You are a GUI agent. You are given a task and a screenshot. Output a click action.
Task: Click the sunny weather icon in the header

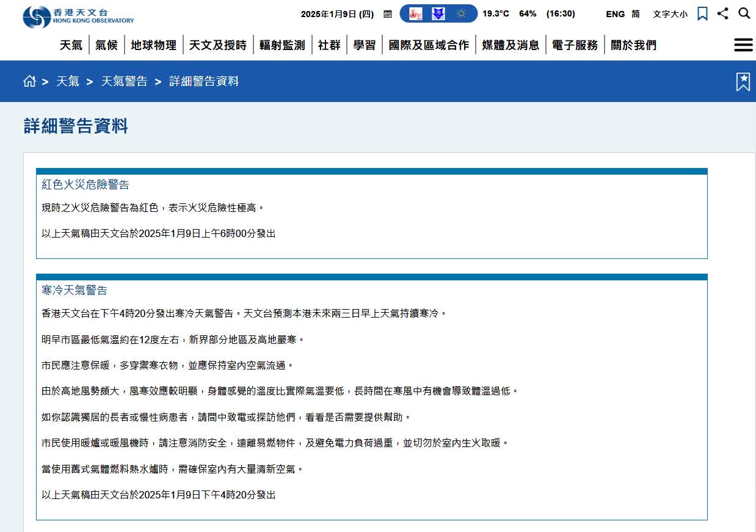462,13
